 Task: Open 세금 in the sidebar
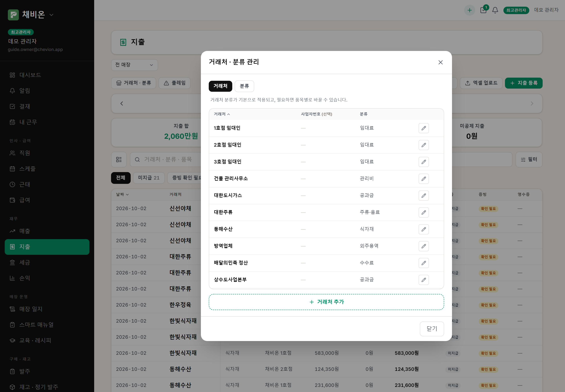point(47,263)
